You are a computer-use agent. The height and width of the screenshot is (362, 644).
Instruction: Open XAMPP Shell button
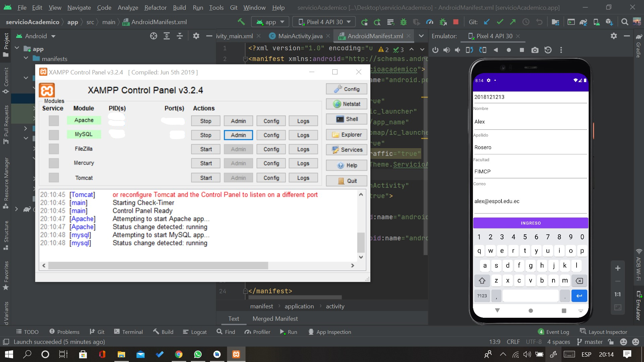tap(346, 119)
